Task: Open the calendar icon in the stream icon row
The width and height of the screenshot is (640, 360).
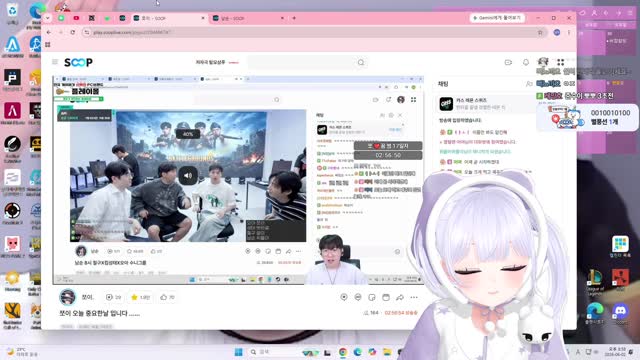Action: (x=386, y=297)
